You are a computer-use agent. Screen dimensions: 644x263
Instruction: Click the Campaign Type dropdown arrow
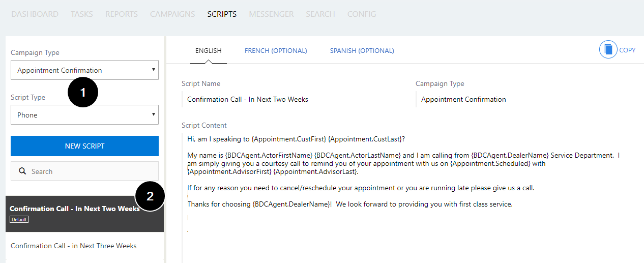(x=154, y=70)
